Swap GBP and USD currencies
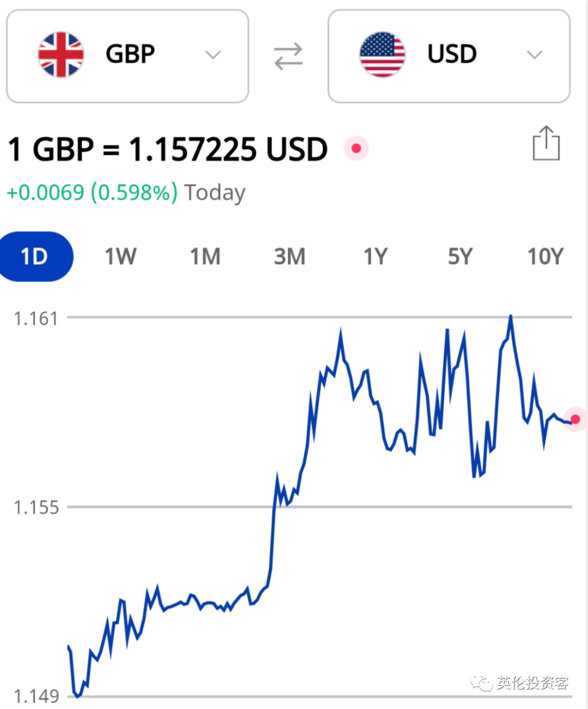 (288, 56)
